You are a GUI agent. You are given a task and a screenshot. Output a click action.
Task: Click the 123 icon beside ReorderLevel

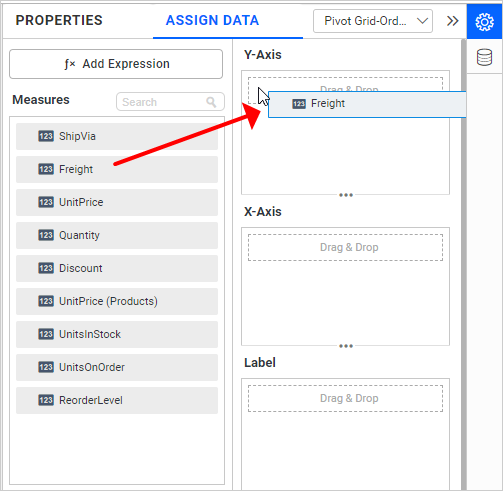coord(46,400)
